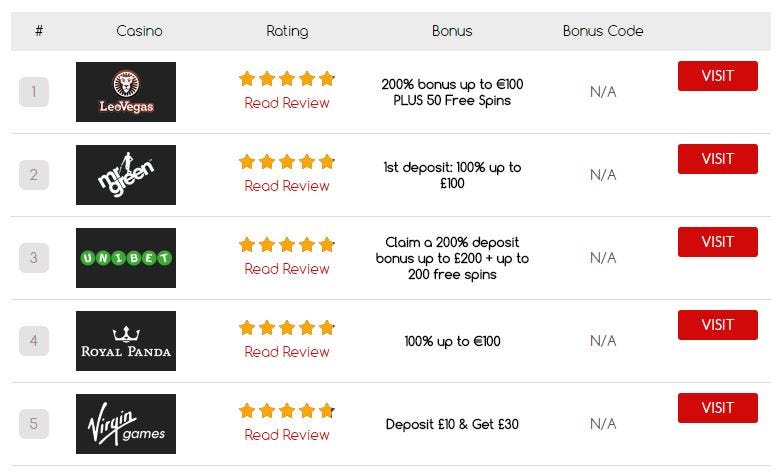Visit the Unibet casino site
The image size is (783, 476).
tap(717, 242)
